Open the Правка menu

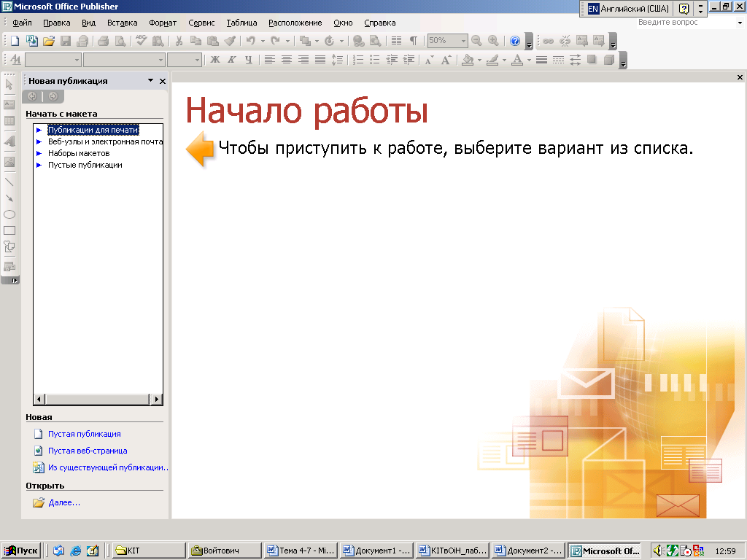point(57,23)
